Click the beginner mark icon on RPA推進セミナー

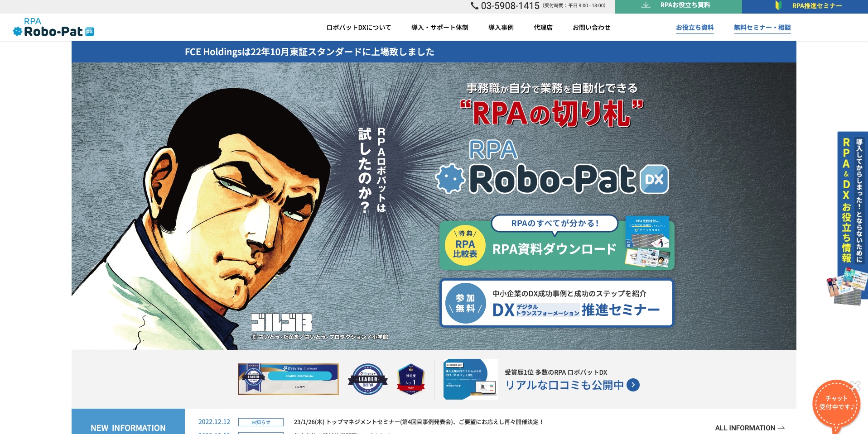click(x=778, y=5)
